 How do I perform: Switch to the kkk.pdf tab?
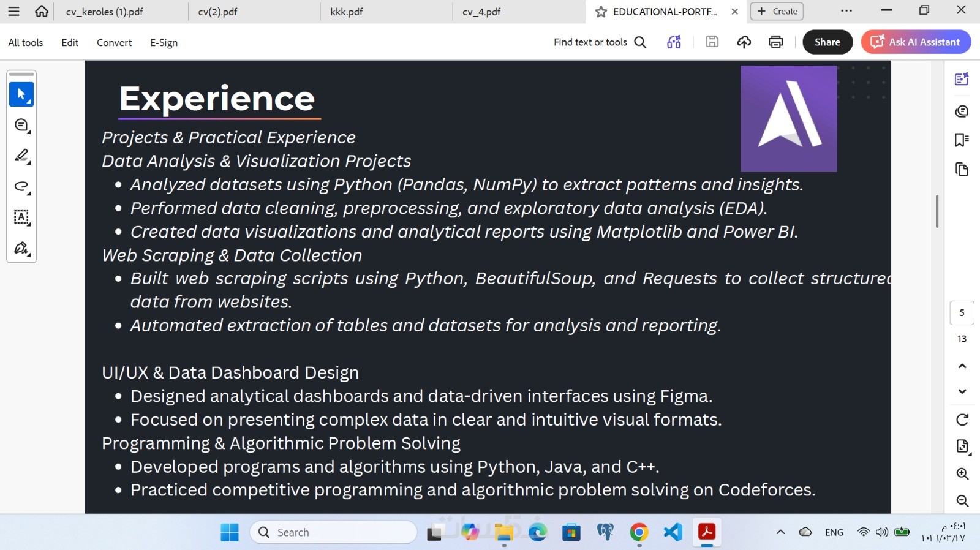coord(347,12)
